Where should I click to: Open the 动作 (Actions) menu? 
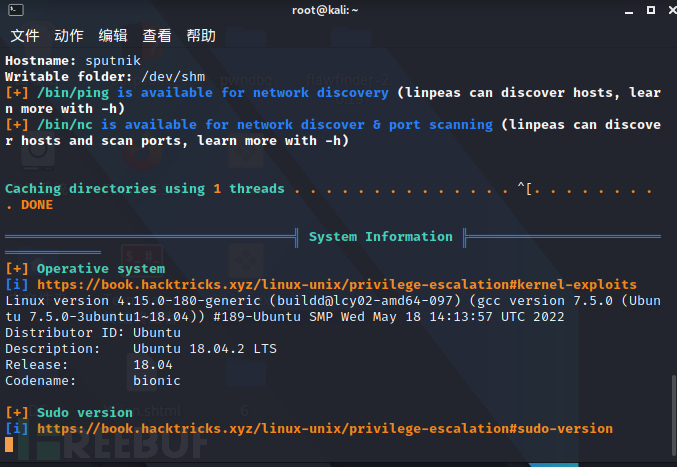point(69,35)
